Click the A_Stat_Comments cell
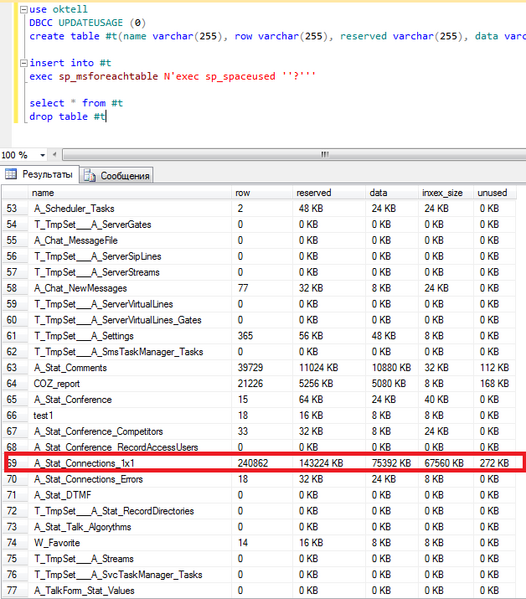 (130, 368)
